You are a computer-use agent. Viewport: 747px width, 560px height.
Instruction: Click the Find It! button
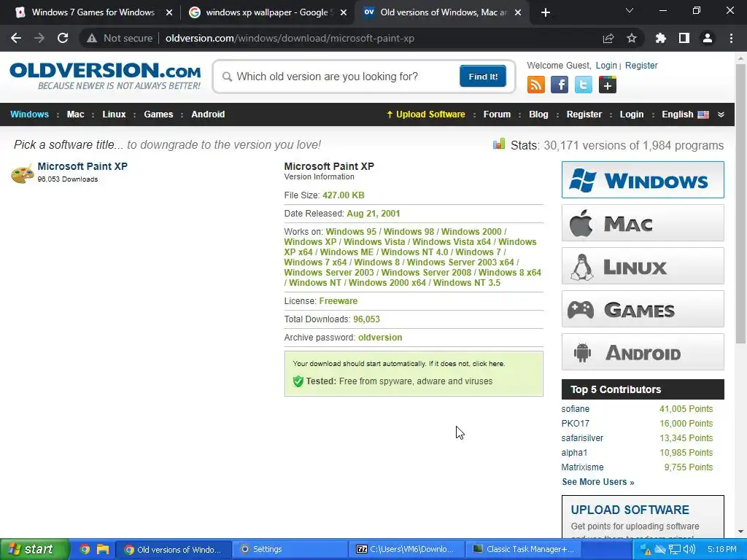click(x=483, y=76)
